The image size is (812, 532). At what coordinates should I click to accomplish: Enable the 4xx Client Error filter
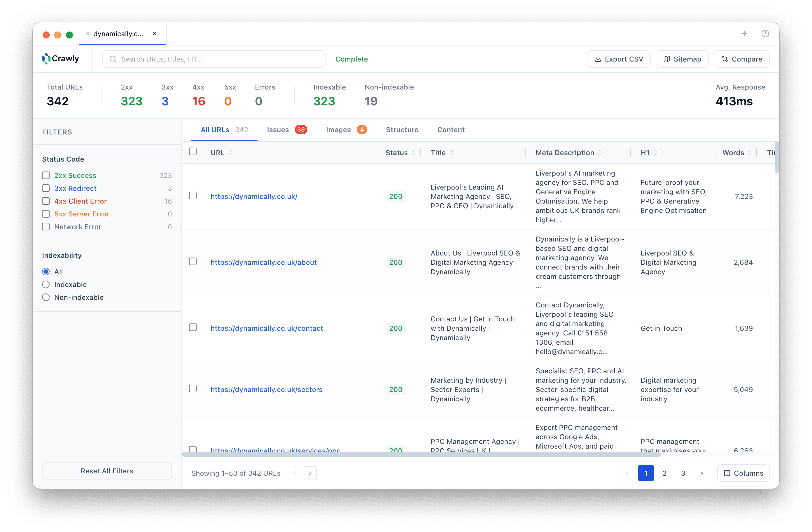tap(46, 201)
